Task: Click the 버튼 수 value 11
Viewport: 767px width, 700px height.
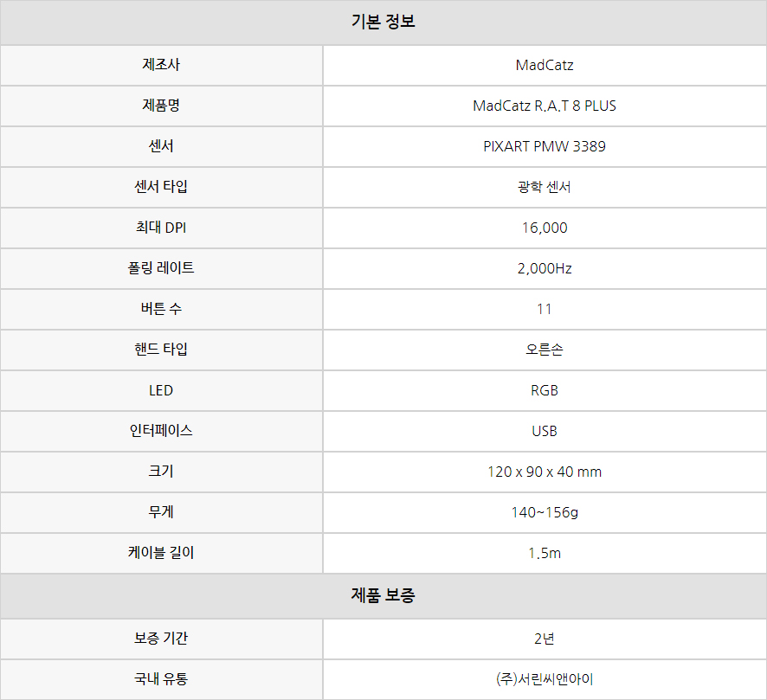Action: coord(545,309)
